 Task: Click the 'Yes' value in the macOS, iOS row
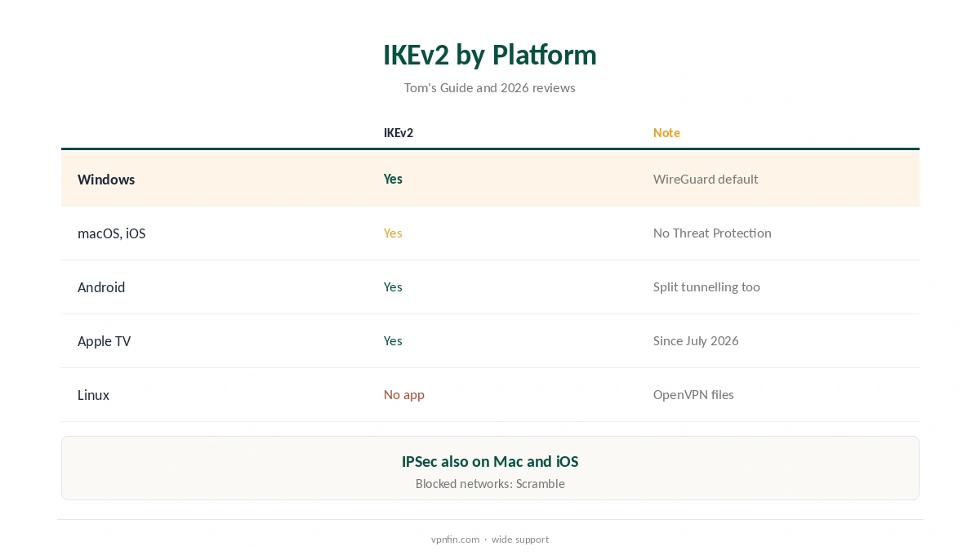coord(393,233)
